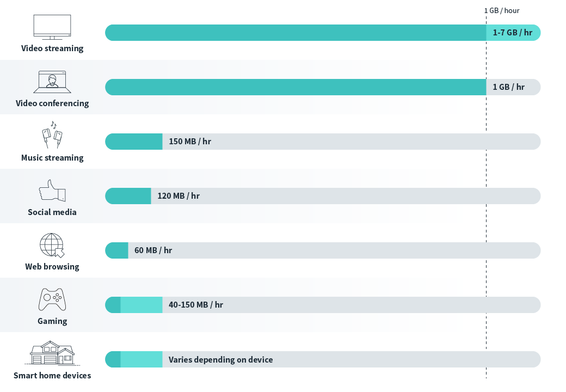Click the 1 GB / hour marker label
The height and width of the screenshot is (392, 566).
(502, 10)
